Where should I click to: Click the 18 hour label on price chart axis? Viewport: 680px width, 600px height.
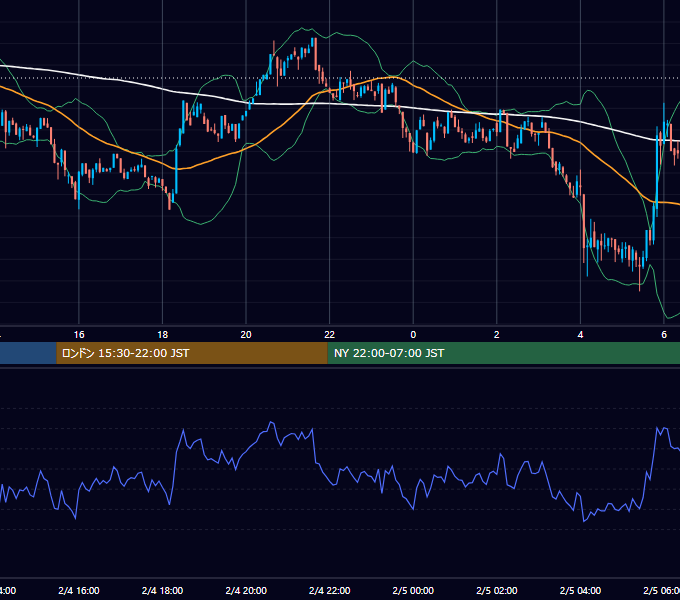tap(163, 335)
